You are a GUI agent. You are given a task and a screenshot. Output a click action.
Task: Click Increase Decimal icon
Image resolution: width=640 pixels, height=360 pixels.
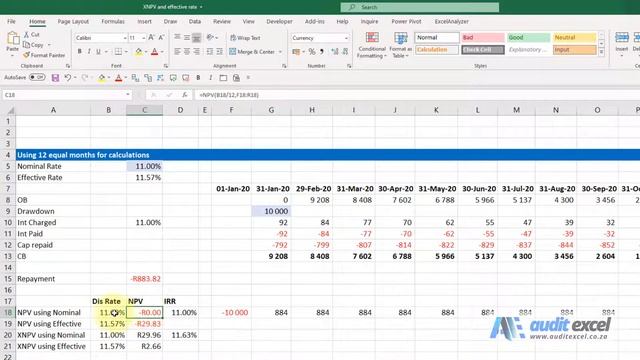[335, 51]
